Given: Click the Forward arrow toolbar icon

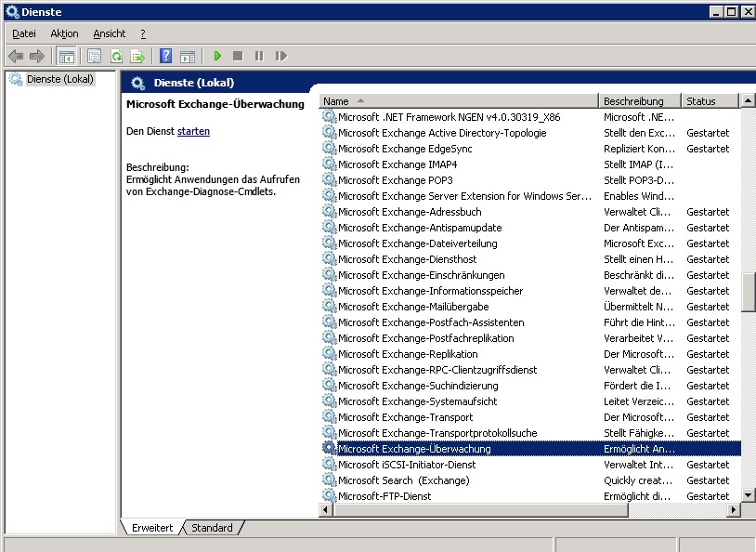Looking at the screenshot, I should point(37,57).
